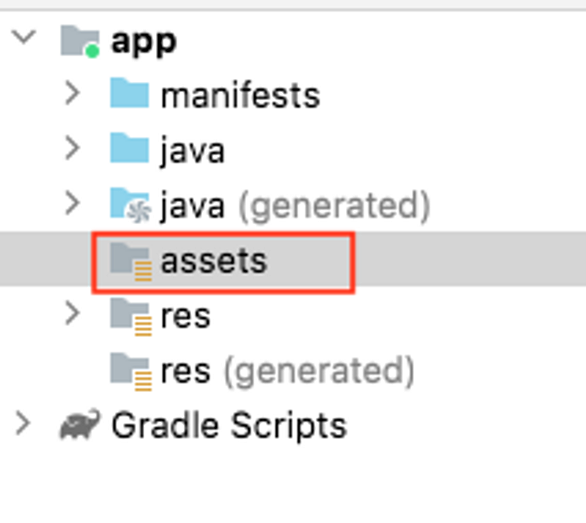Image resolution: width=586 pixels, height=523 pixels.
Task: Click the res (generated) folder icon
Action: (131, 372)
